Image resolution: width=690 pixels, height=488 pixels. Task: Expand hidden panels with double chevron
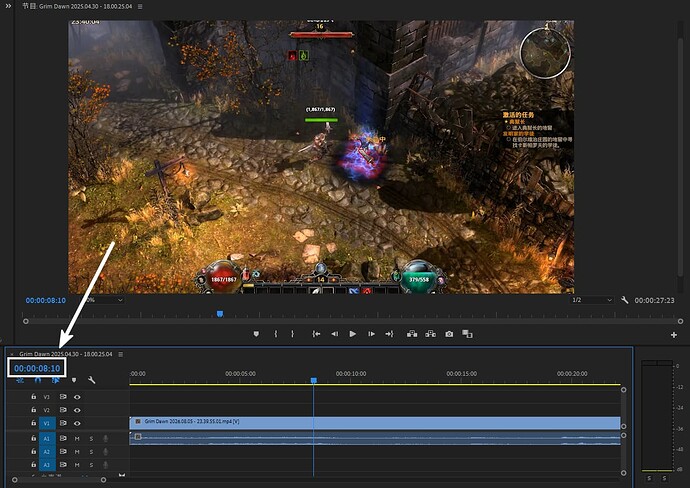(8, 6)
